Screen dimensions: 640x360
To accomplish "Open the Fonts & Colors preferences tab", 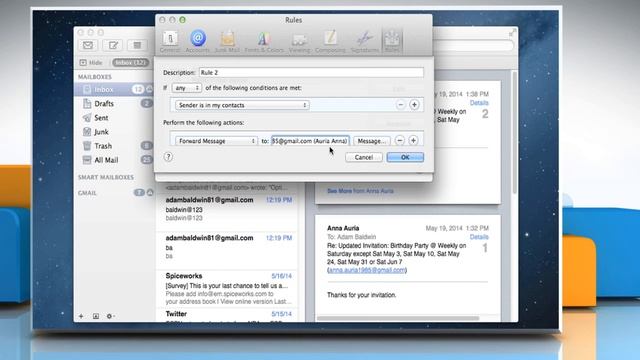I will click(x=264, y=41).
